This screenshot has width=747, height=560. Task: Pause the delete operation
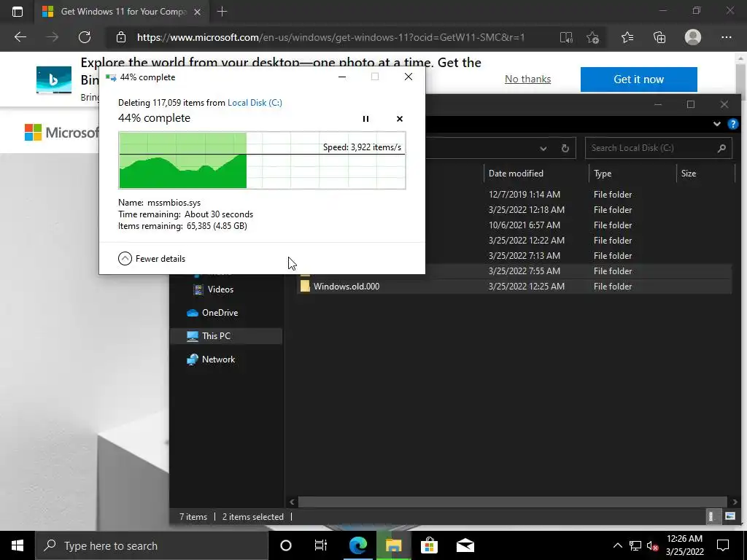coord(365,119)
